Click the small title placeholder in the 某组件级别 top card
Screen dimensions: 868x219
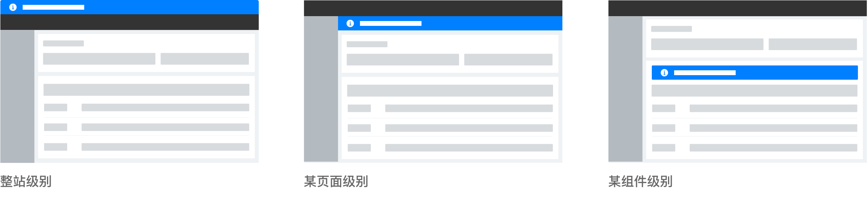pyautogui.click(x=671, y=29)
